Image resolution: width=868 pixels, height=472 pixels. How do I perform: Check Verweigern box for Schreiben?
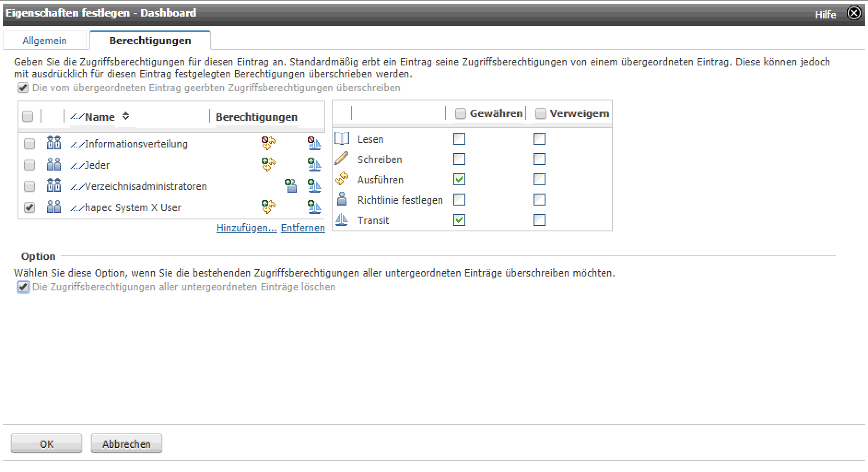(x=540, y=159)
